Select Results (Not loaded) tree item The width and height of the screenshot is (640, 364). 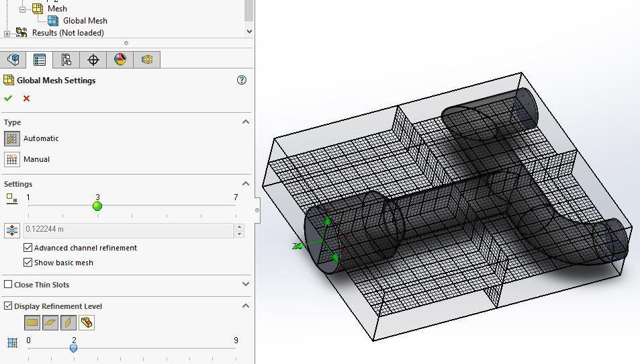68,33
